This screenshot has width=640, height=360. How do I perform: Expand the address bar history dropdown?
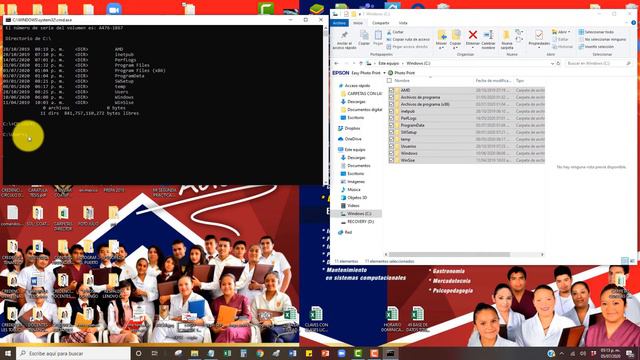pyautogui.click(x=552, y=63)
